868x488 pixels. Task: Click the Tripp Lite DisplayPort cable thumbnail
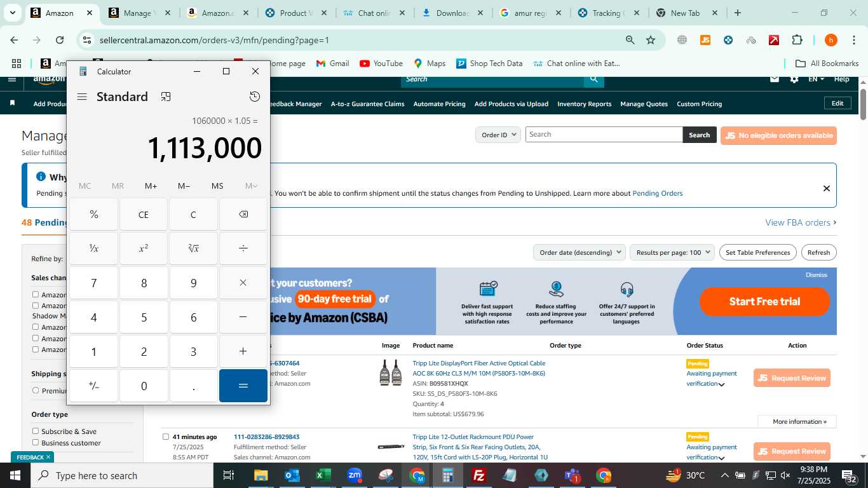tap(390, 372)
